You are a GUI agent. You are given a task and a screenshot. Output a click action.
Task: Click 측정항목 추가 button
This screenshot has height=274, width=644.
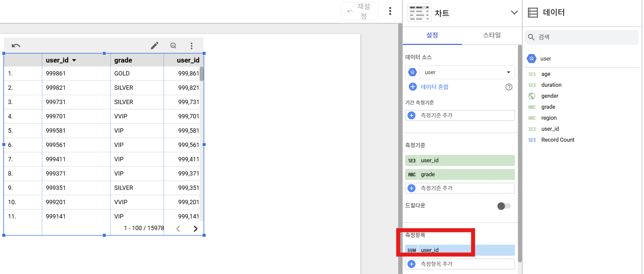(460, 264)
